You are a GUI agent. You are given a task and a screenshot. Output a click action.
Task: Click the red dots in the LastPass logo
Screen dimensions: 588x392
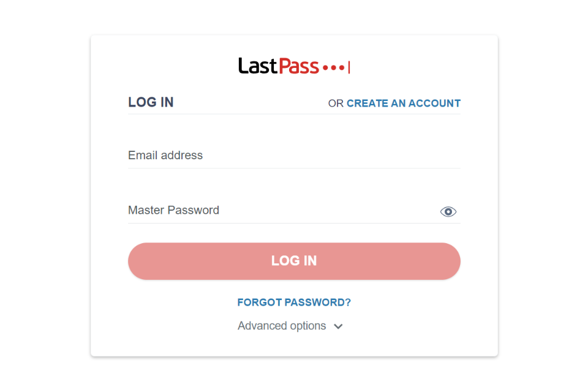coord(334,67)
